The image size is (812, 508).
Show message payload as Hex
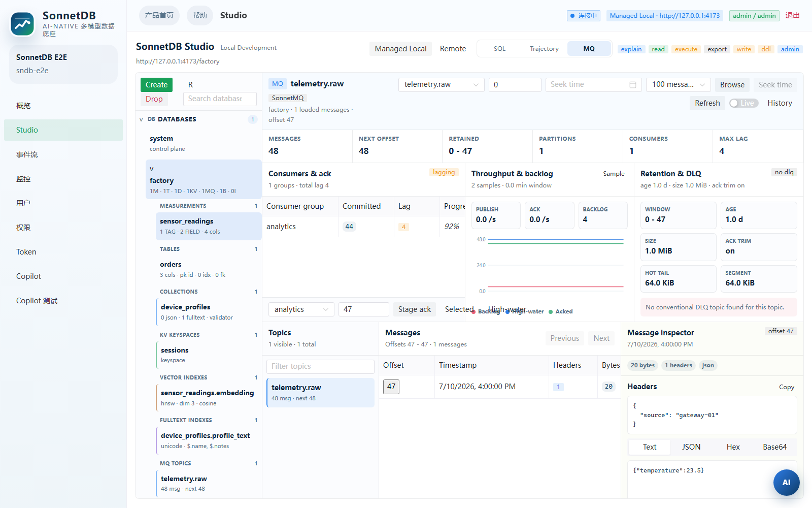(x=733, y=447)
